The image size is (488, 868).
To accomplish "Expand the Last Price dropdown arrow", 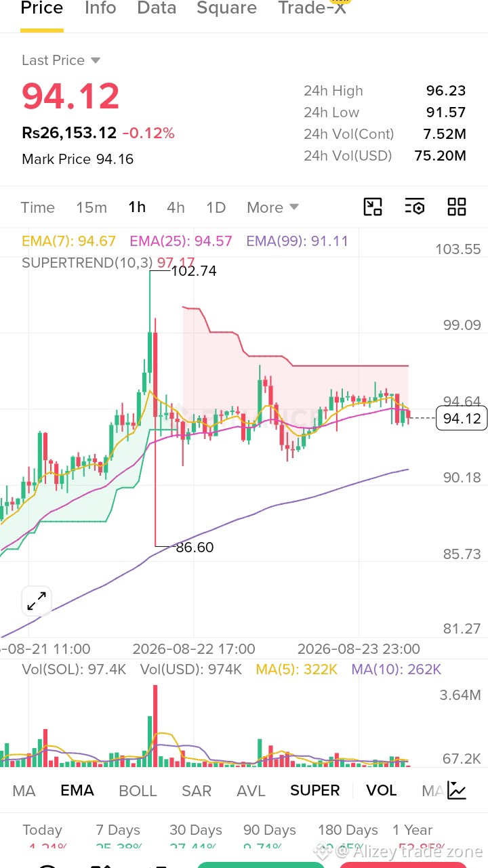I will click(x=96, y=60).
